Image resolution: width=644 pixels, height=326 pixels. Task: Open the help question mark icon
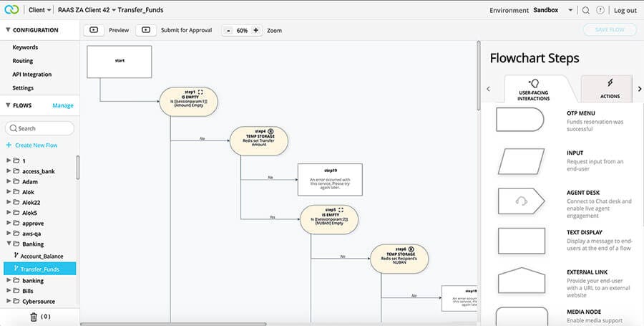(600, 10)
